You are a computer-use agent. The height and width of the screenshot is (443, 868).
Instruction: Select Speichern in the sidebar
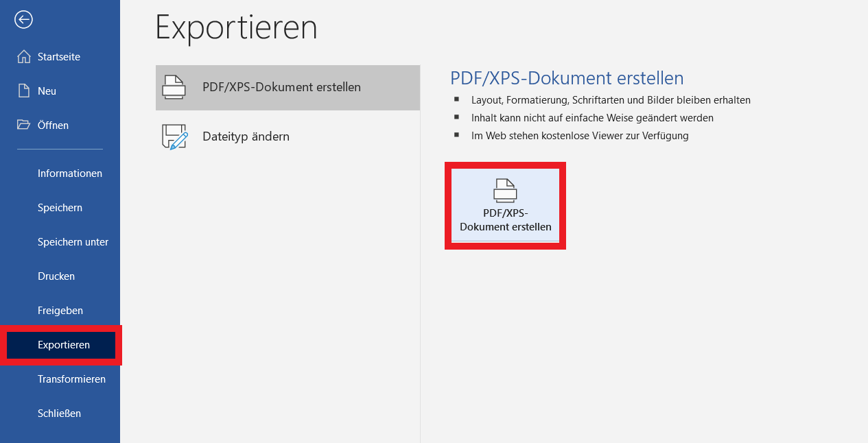[x=60, y=208]
